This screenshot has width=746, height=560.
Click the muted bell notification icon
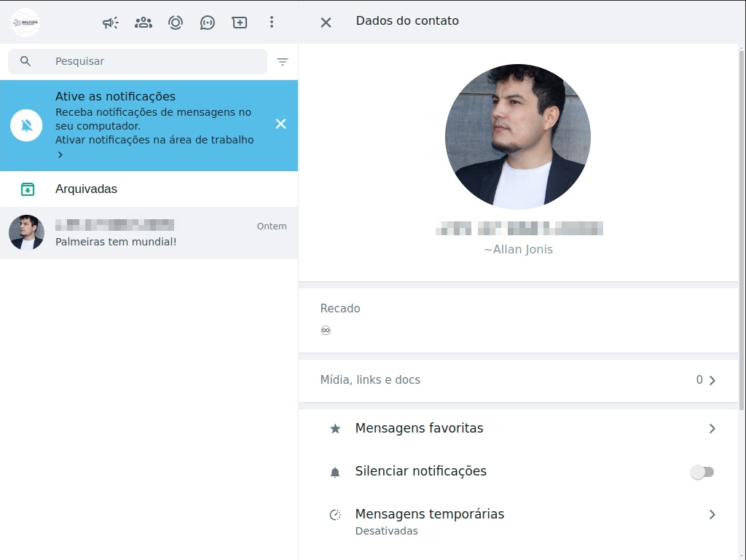click(27, 125)
